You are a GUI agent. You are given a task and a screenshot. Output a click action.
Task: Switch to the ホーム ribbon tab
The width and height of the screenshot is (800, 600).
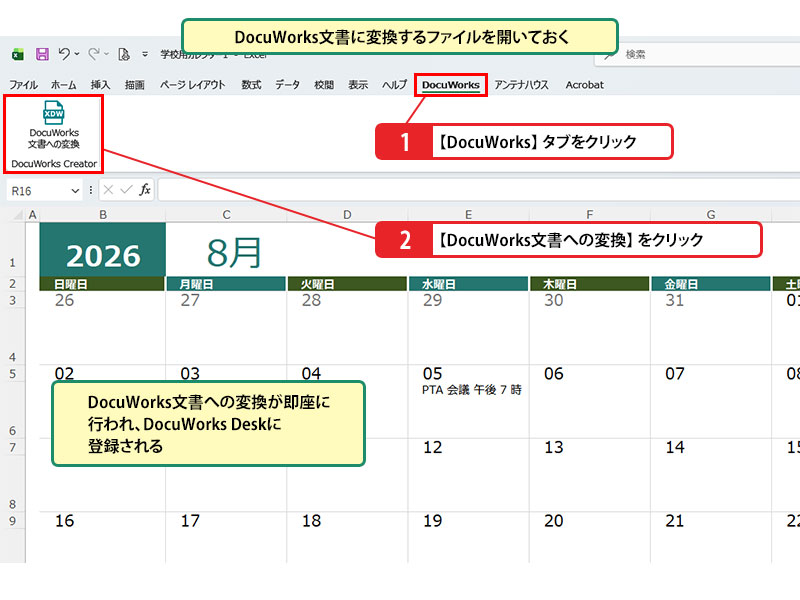[x=63, y=85]
